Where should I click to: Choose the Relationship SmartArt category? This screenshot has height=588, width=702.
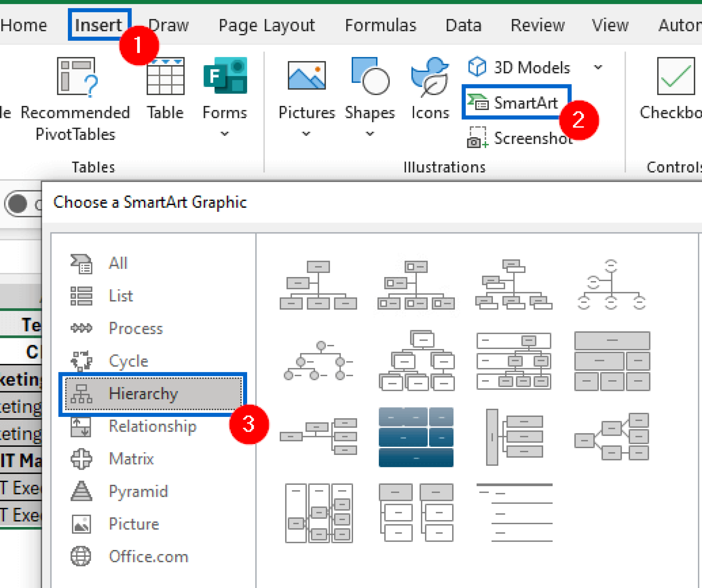pos(152,426)
